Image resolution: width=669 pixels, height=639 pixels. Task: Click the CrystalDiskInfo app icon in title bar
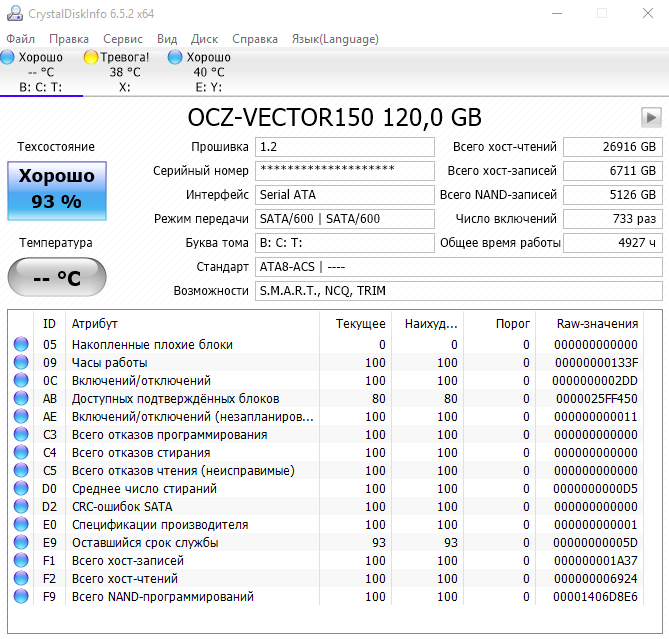[x=15, y=13]
